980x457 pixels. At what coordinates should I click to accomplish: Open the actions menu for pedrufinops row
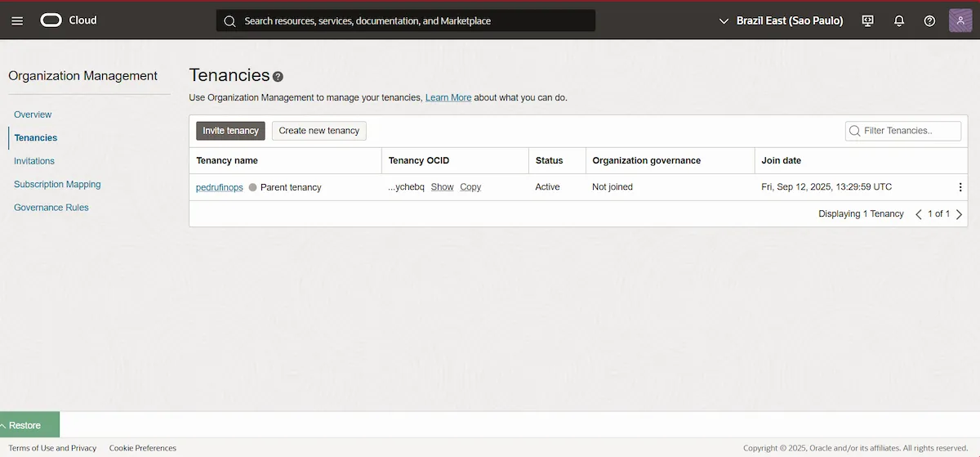(x=960, y=187)
